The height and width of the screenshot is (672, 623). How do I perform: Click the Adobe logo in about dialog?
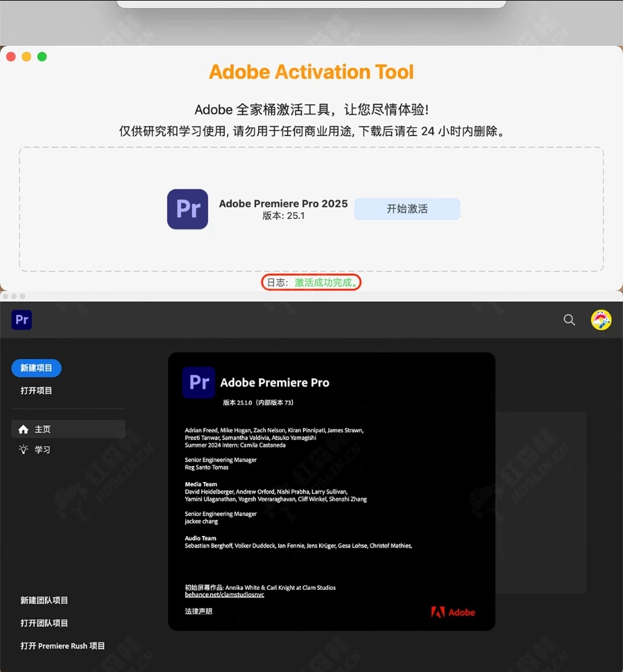pos(453,612)
